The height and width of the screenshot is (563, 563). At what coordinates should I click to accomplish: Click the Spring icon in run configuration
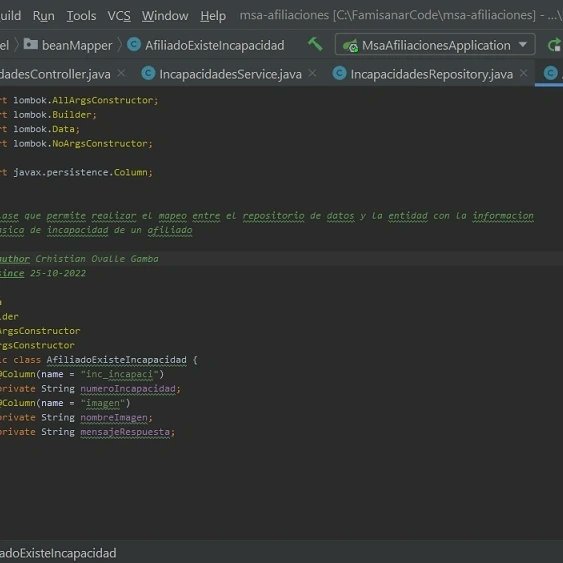[x=350, y=46]
